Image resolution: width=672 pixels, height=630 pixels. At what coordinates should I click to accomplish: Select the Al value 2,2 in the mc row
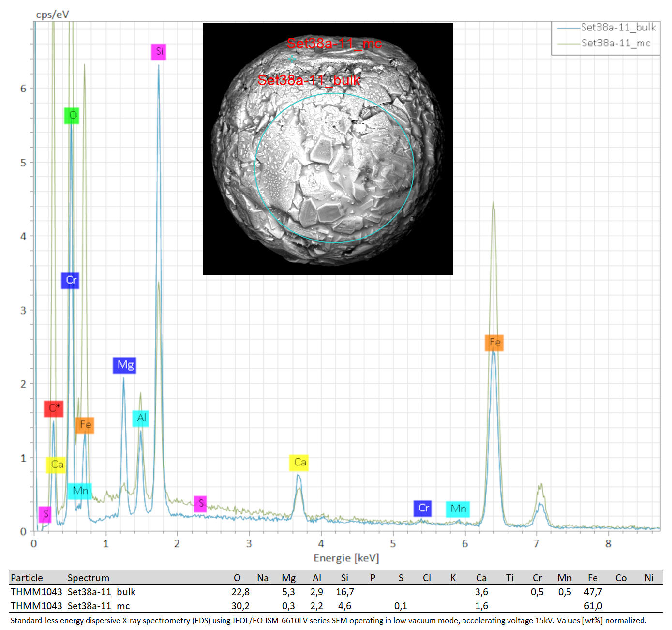[x=316, y=606]
